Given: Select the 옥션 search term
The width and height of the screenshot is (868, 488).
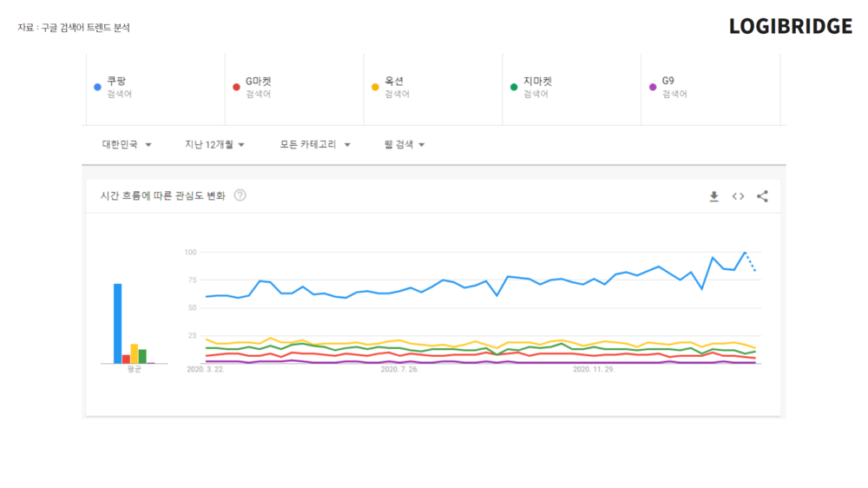Looking at the screenshot, I should (x=394, y=81).
